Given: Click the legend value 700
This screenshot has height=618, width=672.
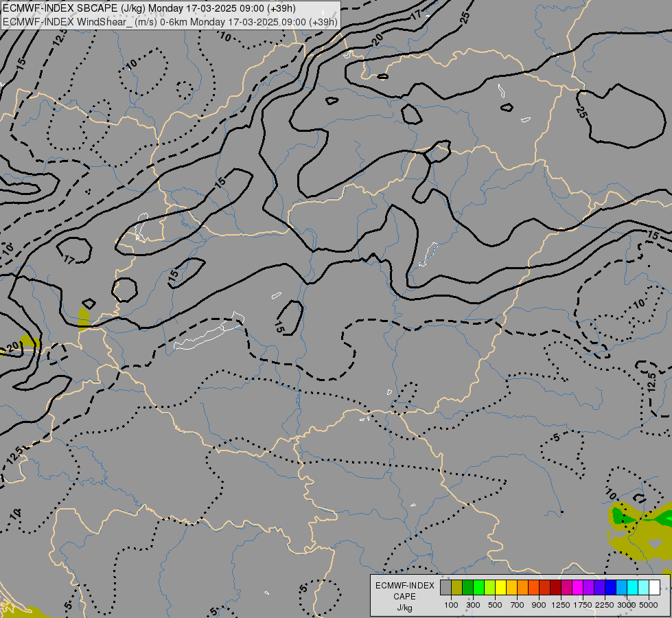Looking at the screenshot, I should pyautogui.click(x=518, y=605).
